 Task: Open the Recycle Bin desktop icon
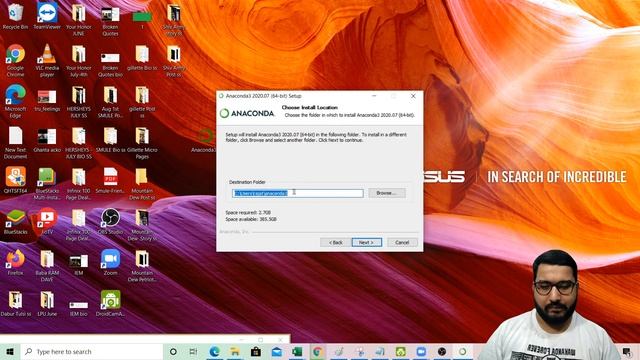[15, 17]
